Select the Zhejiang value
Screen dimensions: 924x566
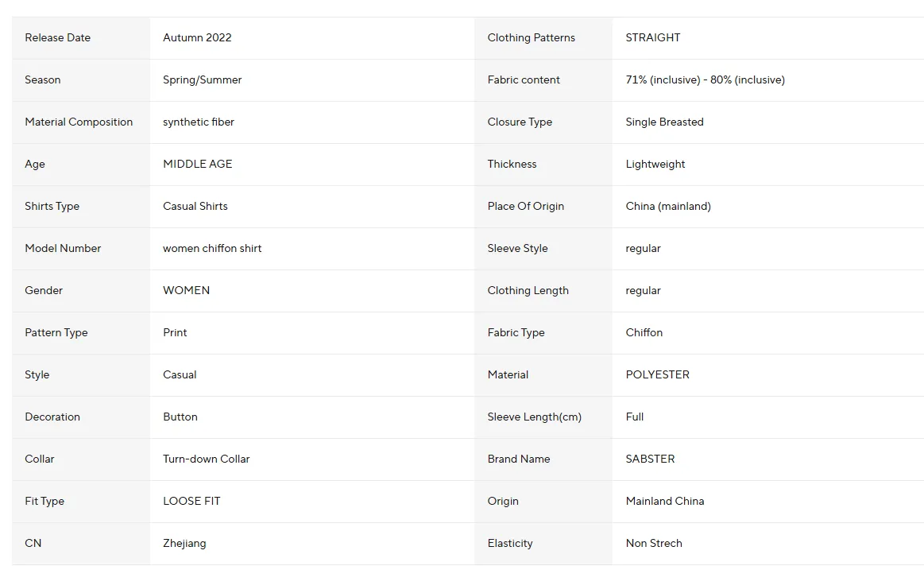point(184,544)
